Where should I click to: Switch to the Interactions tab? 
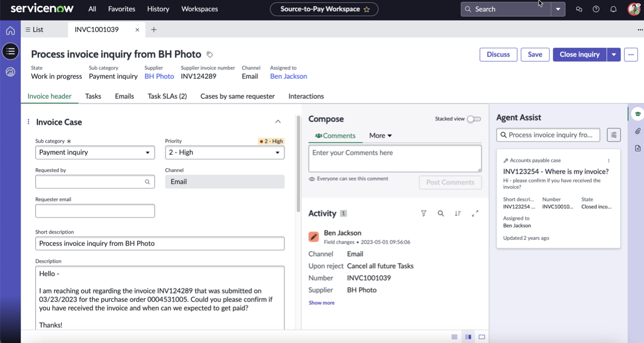click(306, 96)
